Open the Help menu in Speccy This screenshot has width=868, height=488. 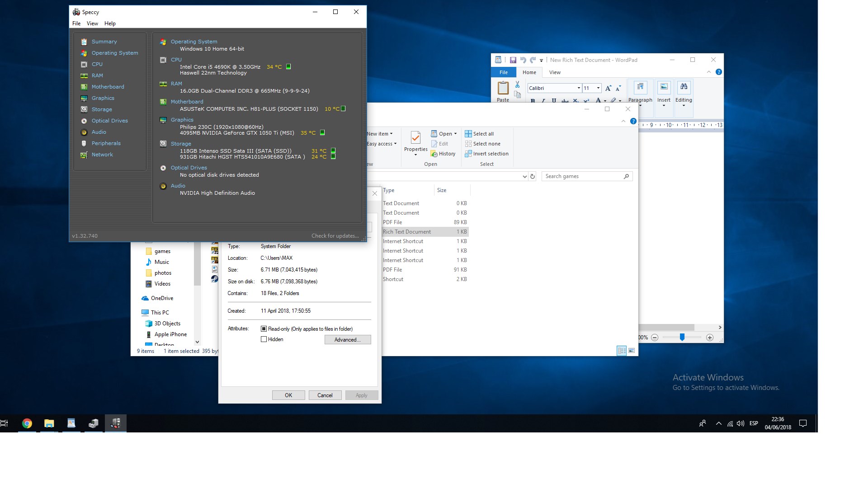(110, 23)
